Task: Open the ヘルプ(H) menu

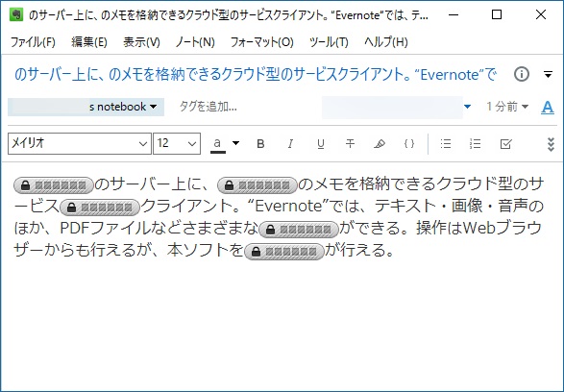Action: 386,42
